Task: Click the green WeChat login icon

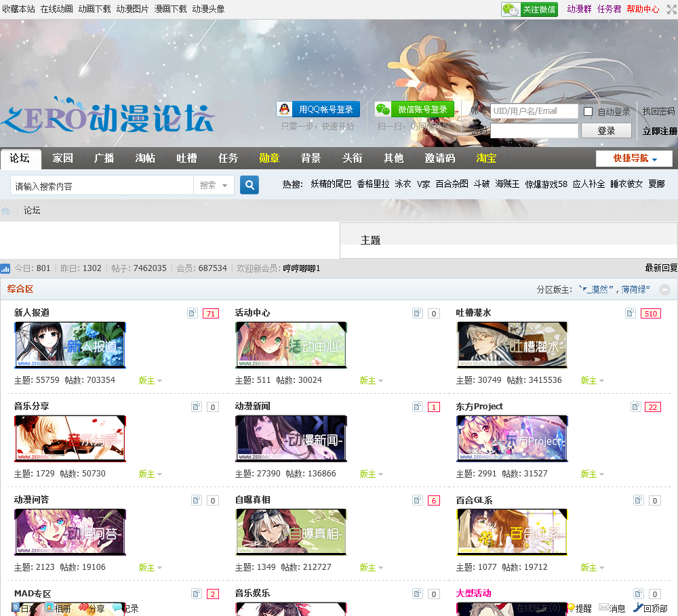Action: pos(382,109)
